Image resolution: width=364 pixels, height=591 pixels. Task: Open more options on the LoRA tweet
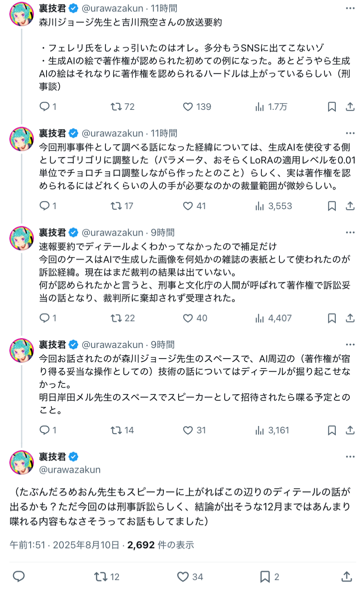[350, 133]
